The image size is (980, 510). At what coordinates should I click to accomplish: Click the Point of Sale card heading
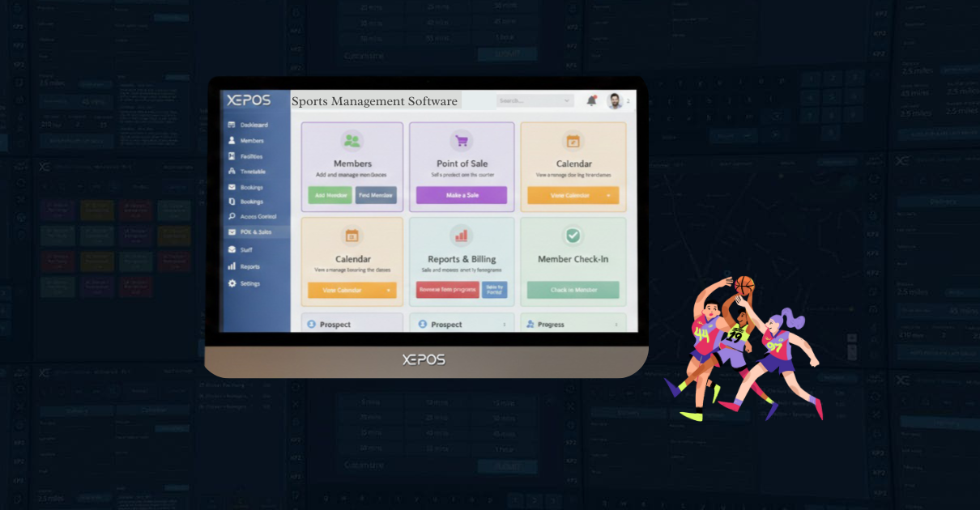click(462, 164)
